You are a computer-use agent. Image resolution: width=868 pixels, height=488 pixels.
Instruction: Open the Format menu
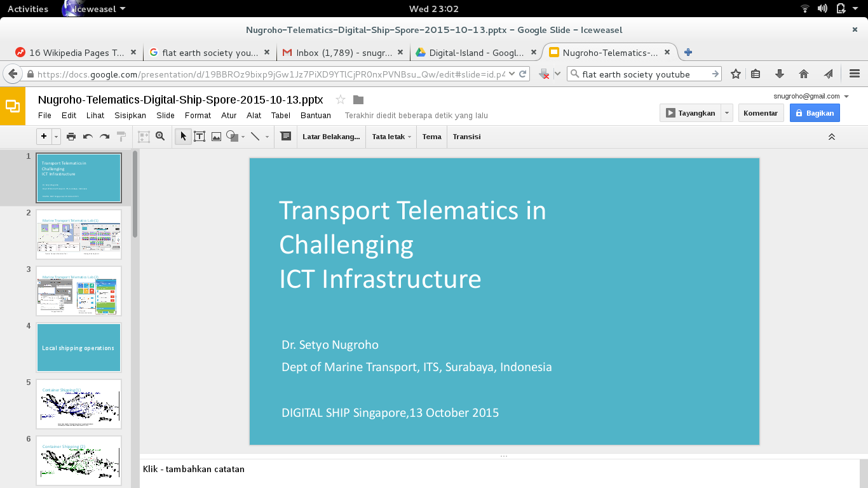coord(198,116)
